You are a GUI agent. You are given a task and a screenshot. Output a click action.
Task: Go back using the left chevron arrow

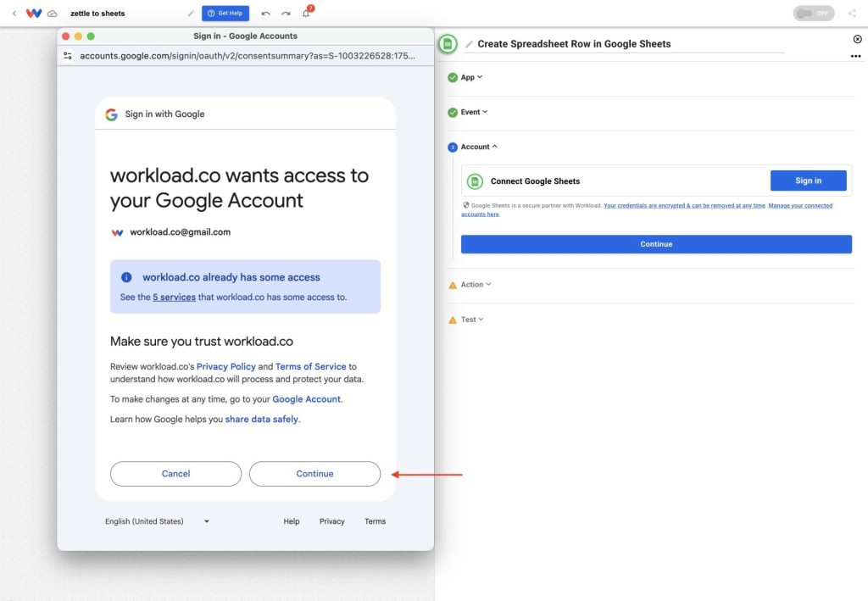pyautogui.click(x=14, y=14)
